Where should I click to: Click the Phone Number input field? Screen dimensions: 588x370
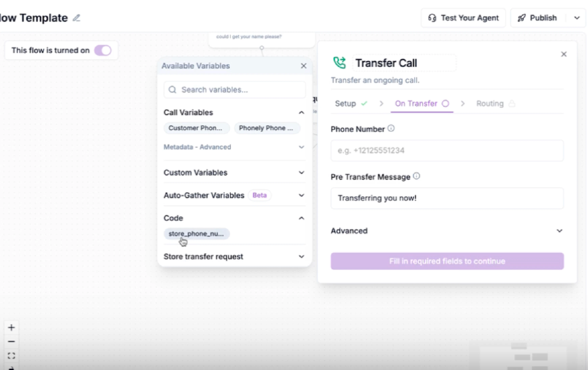pos(447,150)
